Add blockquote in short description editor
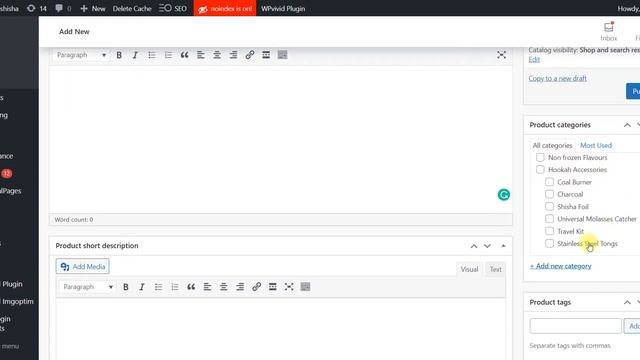Screen dimensions: 640x360 (191, 287)
